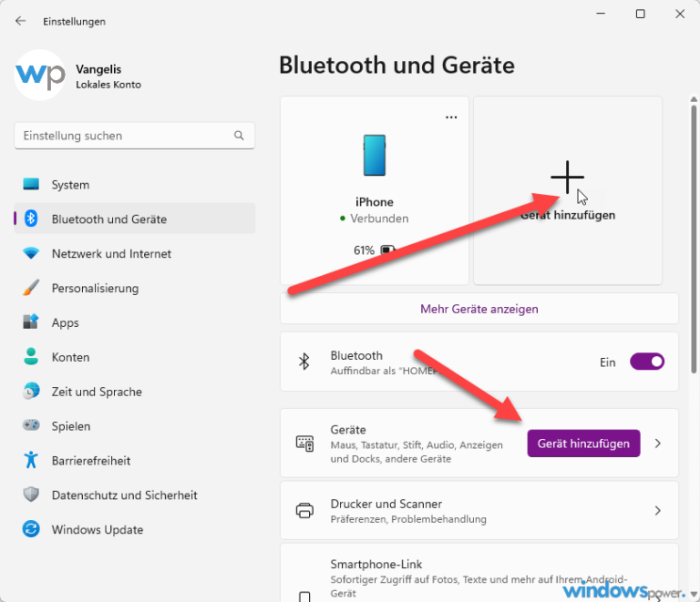Click the Ein toggle status label

[x=607, y=362]
